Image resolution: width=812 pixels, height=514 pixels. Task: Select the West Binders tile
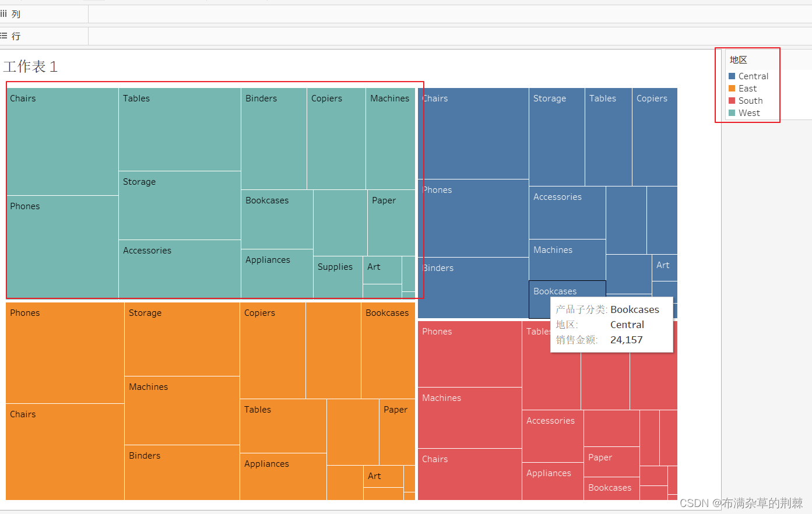pos(274,139)
